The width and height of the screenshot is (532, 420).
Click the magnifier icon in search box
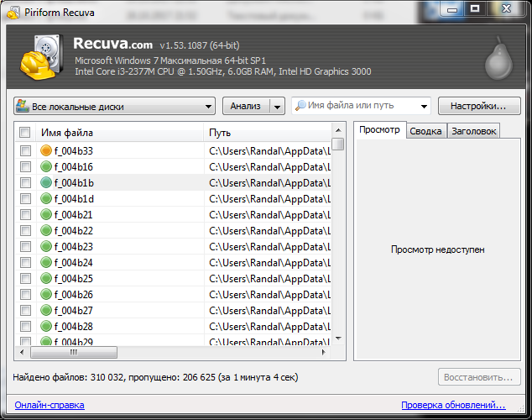[300, 106]
